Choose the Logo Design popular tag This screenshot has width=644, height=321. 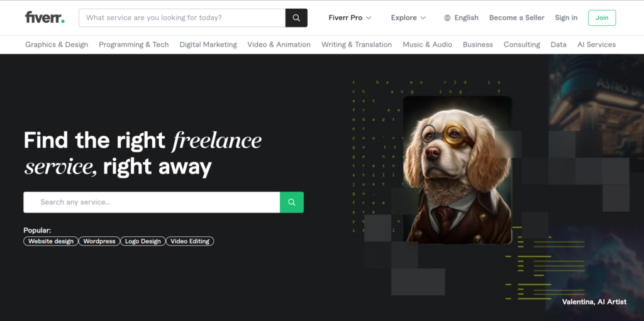click(x=143, y=241)
